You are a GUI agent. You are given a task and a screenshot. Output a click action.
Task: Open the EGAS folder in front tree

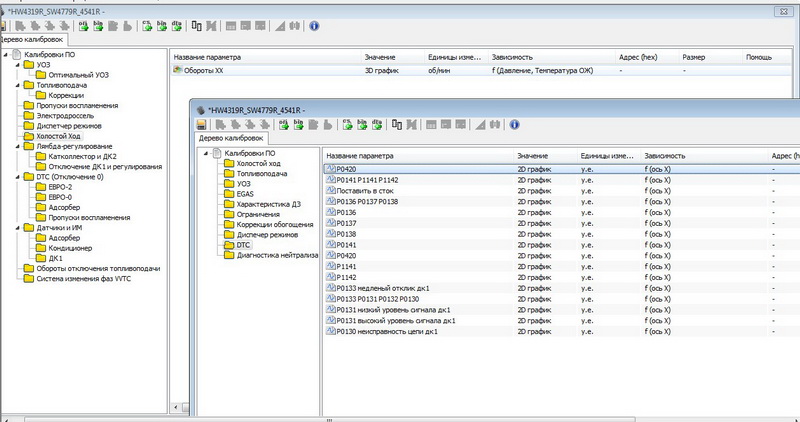coord(244,194)
